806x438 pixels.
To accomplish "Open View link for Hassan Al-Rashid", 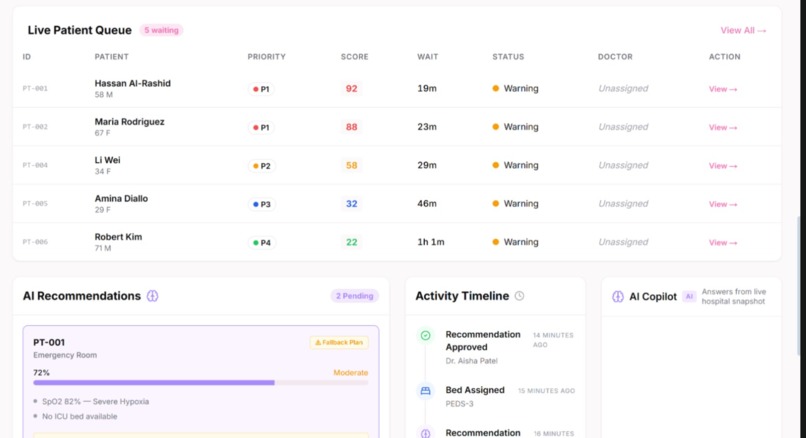I will pyautogui.click(x=723, y=89).
